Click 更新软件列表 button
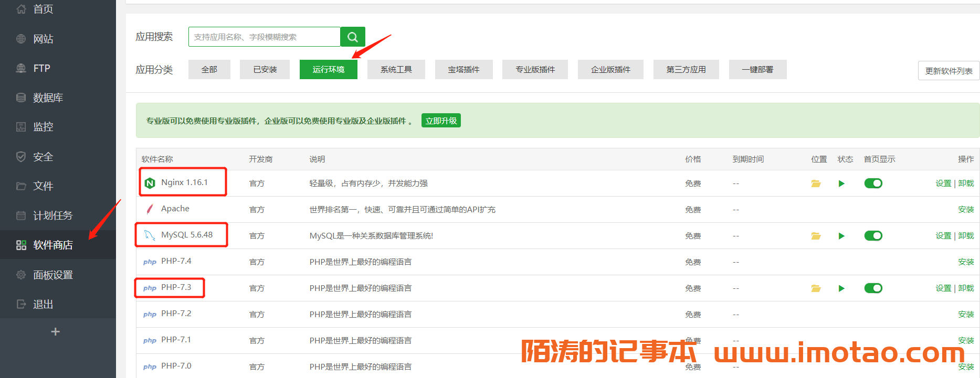 pos(949,71)
